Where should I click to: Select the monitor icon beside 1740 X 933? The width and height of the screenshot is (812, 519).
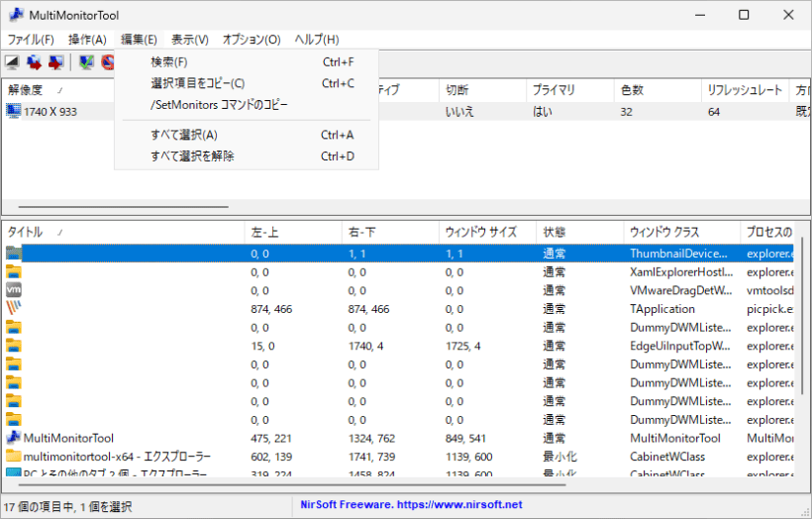[x=14, y=111]
